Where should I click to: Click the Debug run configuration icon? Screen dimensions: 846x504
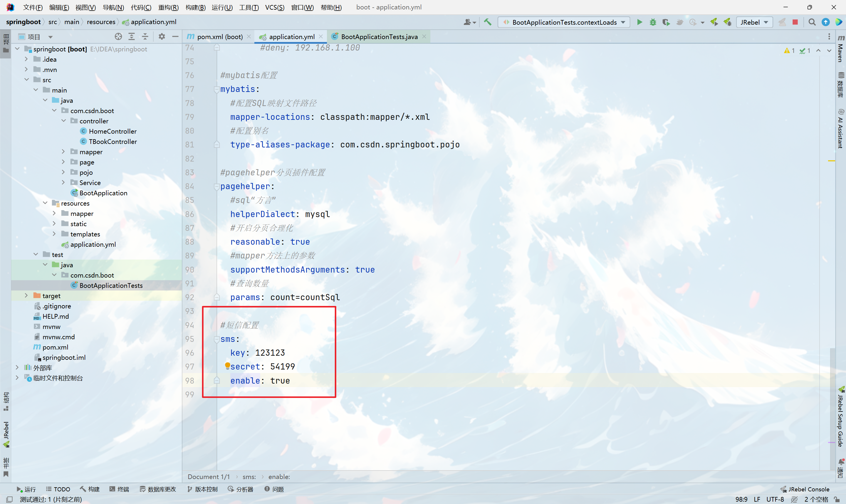652,22
